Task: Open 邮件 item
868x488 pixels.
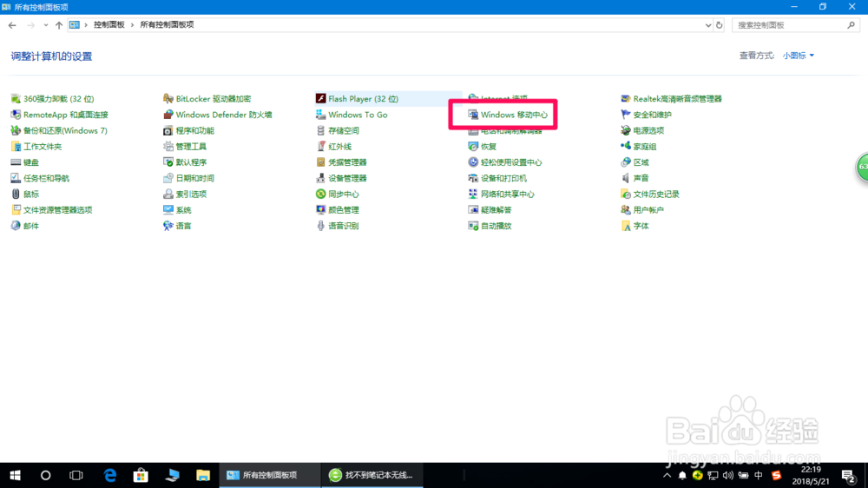Action: (25, 226)
